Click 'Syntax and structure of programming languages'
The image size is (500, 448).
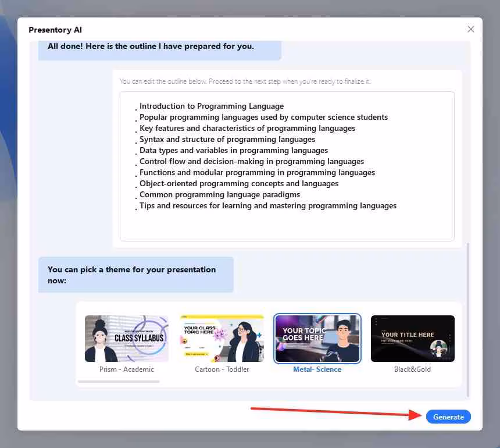pos(227,139)
